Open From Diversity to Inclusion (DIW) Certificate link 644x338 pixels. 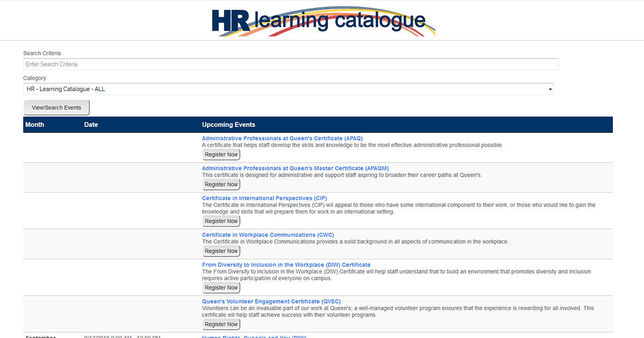[286, 265]
